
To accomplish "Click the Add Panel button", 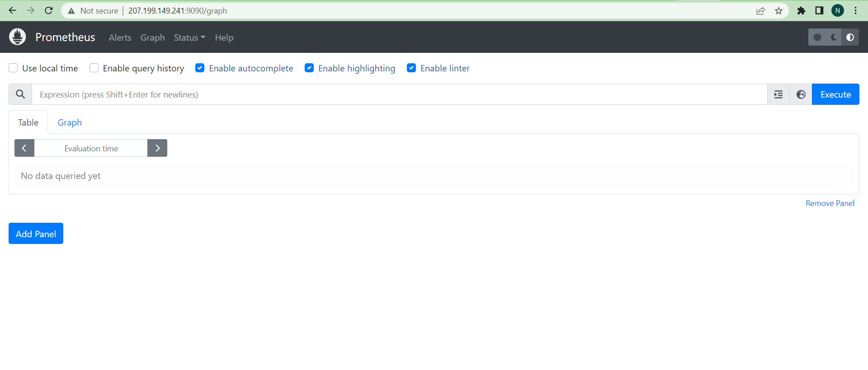I will 36,234.
